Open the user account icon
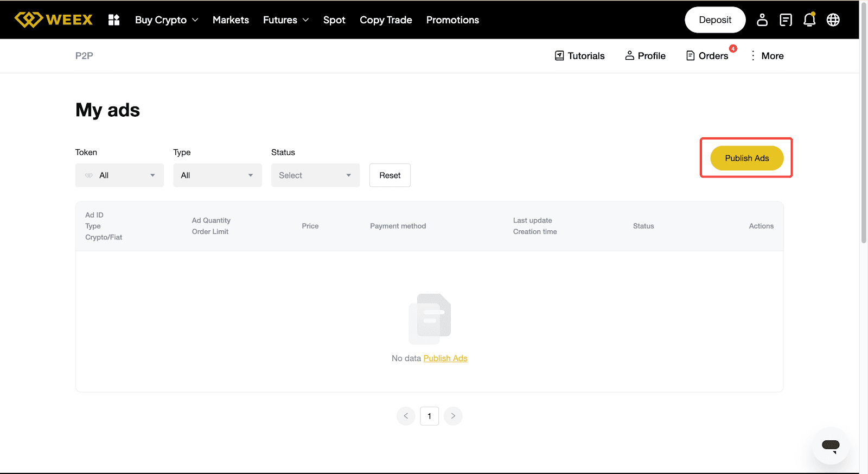 (x=762, y=20)
